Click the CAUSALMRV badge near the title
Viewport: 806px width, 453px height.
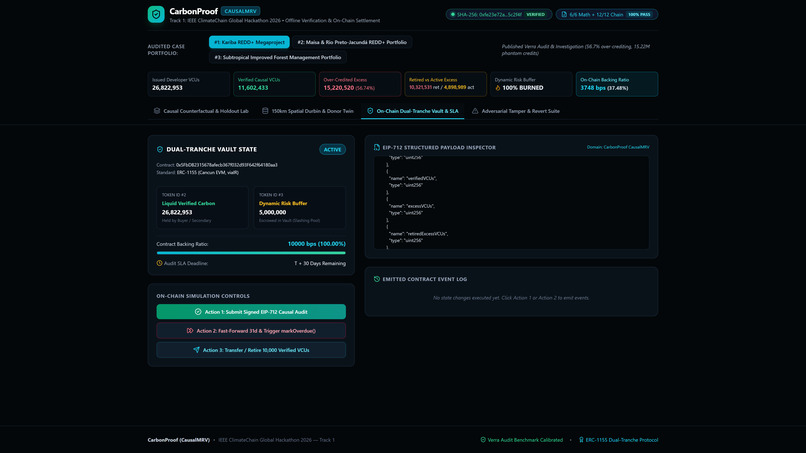coord(241,11)
